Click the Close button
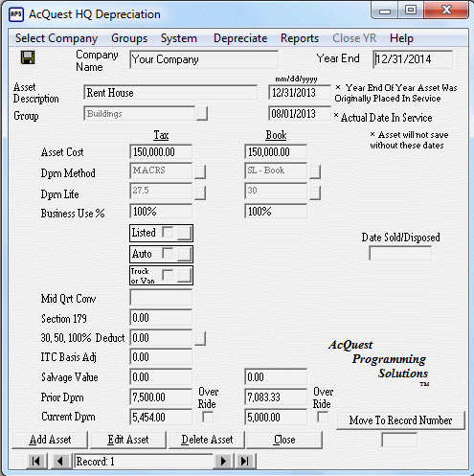Screen dimensions: 474x476 pyautogui.click(x=284, y=440)
